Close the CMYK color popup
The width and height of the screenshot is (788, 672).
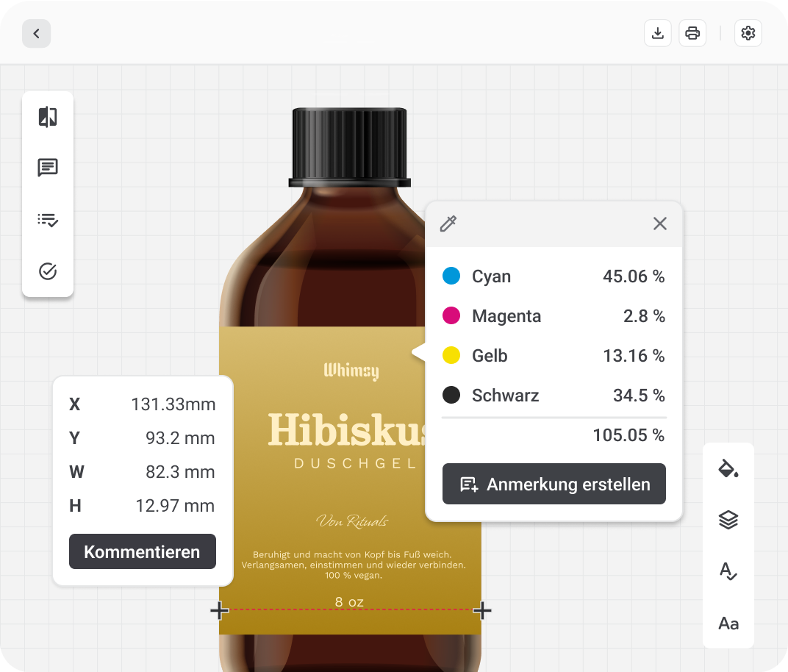(660, 224)
